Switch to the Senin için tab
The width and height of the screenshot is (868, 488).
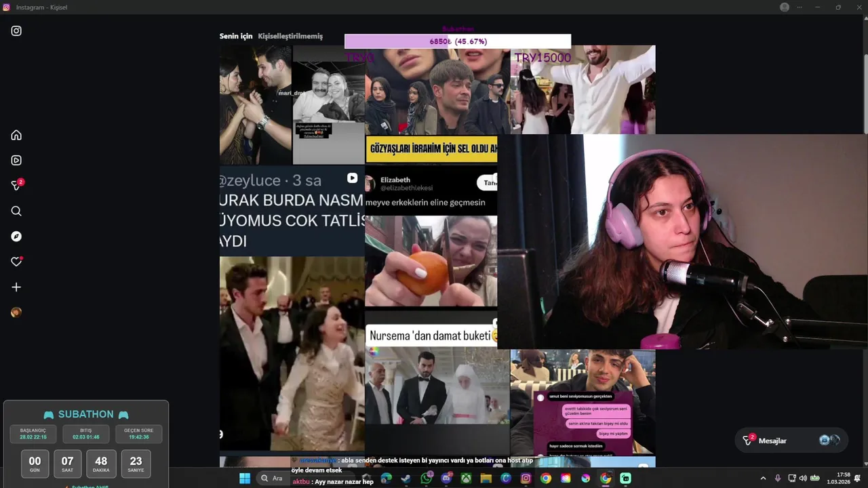[236, 36]
